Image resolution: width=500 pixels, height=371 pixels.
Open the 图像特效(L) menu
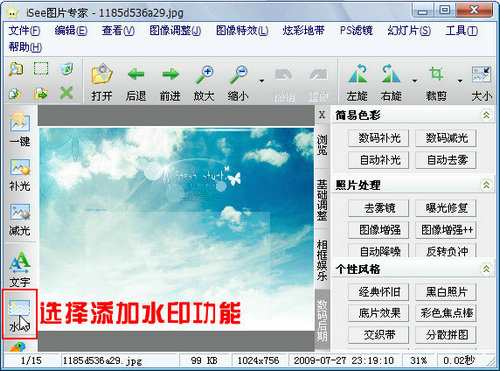pos(242,31)
